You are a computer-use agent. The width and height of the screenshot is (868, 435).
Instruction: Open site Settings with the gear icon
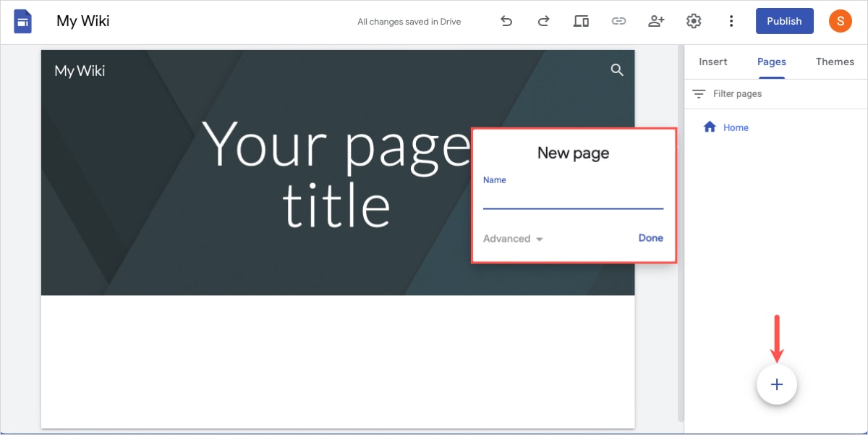pos(694,21)
